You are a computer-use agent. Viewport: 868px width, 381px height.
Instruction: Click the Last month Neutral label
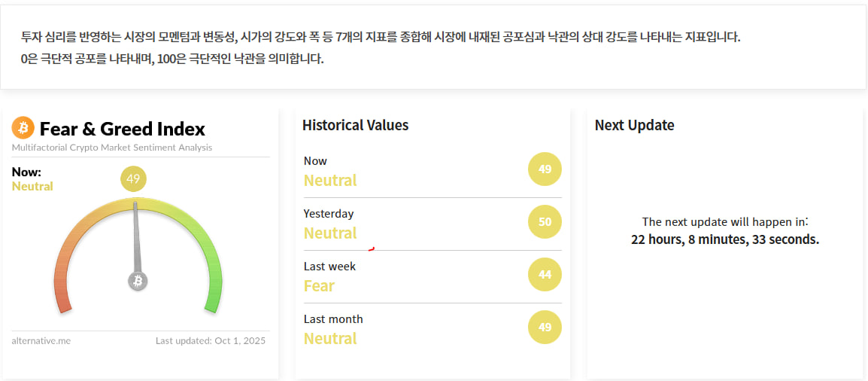(330, 339)
